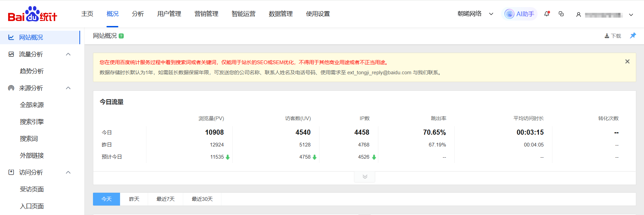The height and width of the screenshot is (215, 644).
Task: Dismiss the yellow notice banner
Action: (x=627, y=61)
